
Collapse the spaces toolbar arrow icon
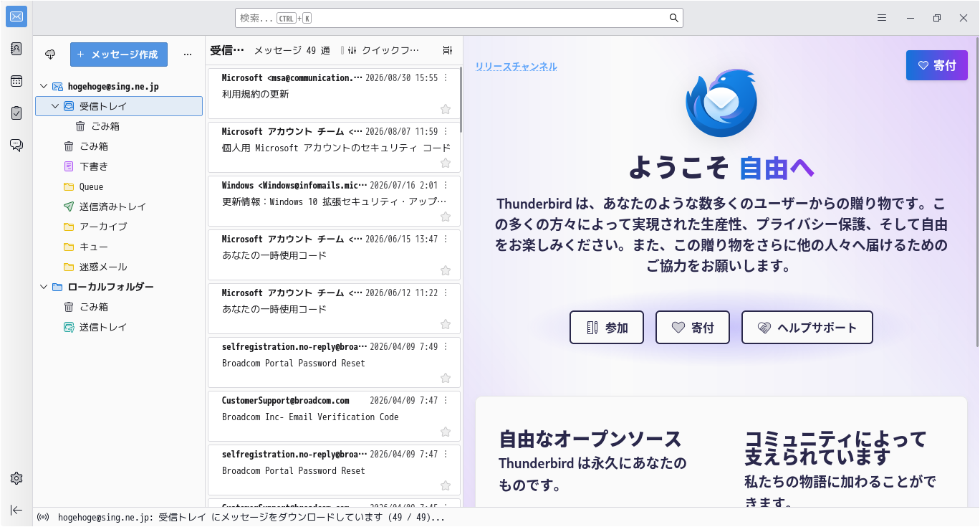pyautogui.click(x=16, y=510)
